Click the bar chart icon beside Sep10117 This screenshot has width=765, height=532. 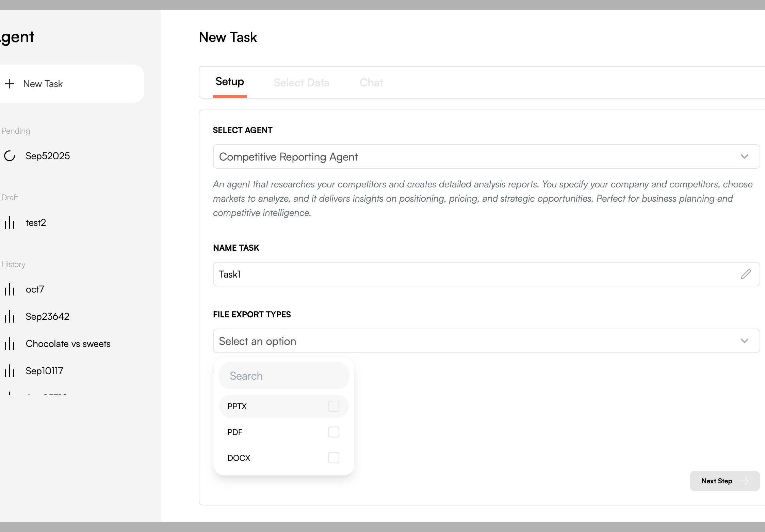coord(10,371)
